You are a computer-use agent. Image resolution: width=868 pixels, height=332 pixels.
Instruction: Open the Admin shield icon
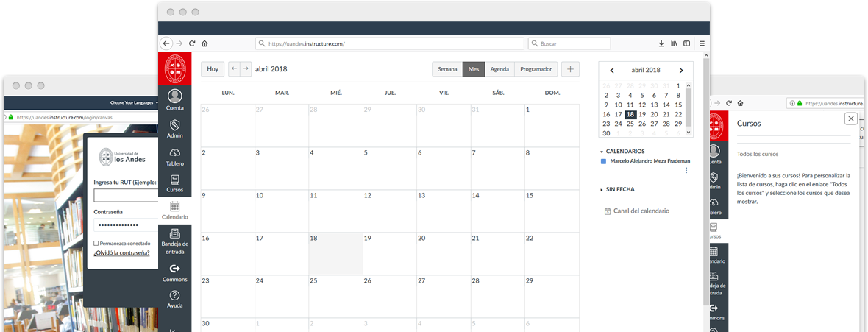pos(175,125)
